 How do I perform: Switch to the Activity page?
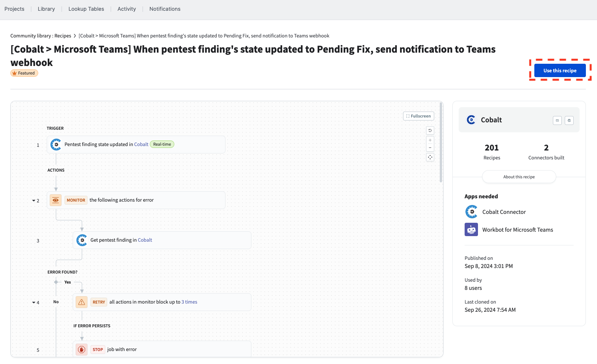pos(127,9)
